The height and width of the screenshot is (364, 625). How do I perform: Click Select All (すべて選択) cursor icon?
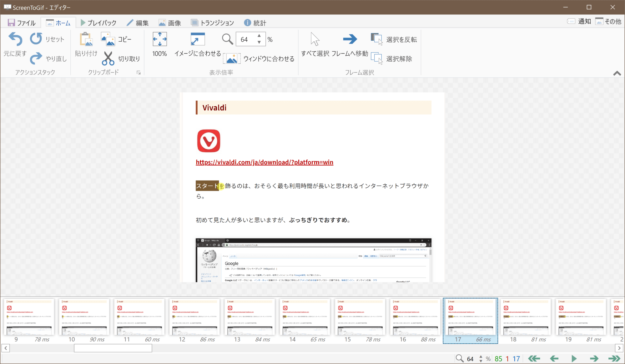coord(315,45)
